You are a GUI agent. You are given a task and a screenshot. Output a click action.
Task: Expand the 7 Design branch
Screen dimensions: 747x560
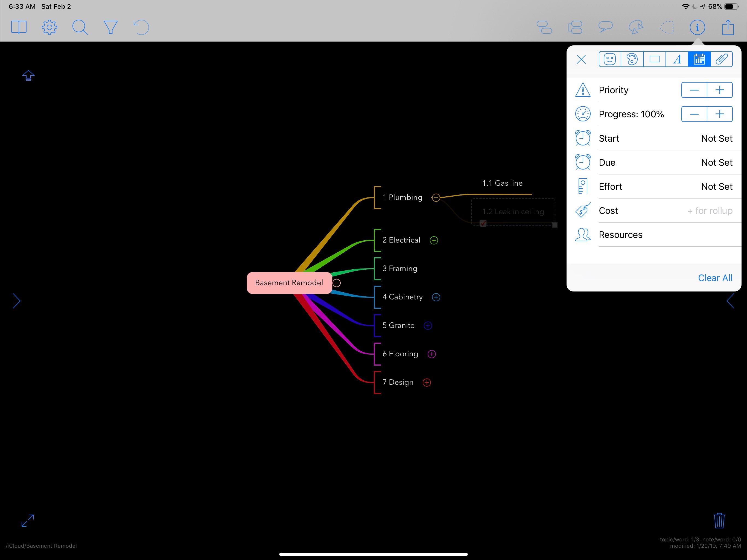click(x=427, y=382)
